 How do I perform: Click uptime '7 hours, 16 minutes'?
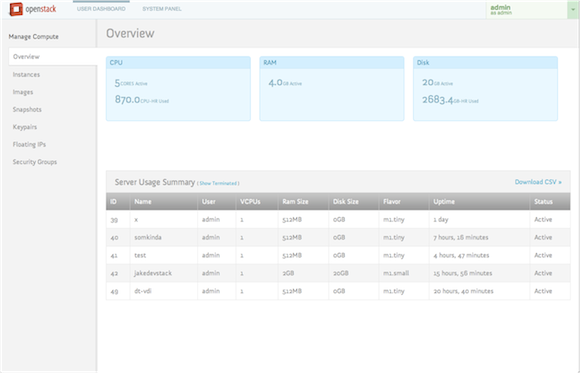[x=461, y=237]
